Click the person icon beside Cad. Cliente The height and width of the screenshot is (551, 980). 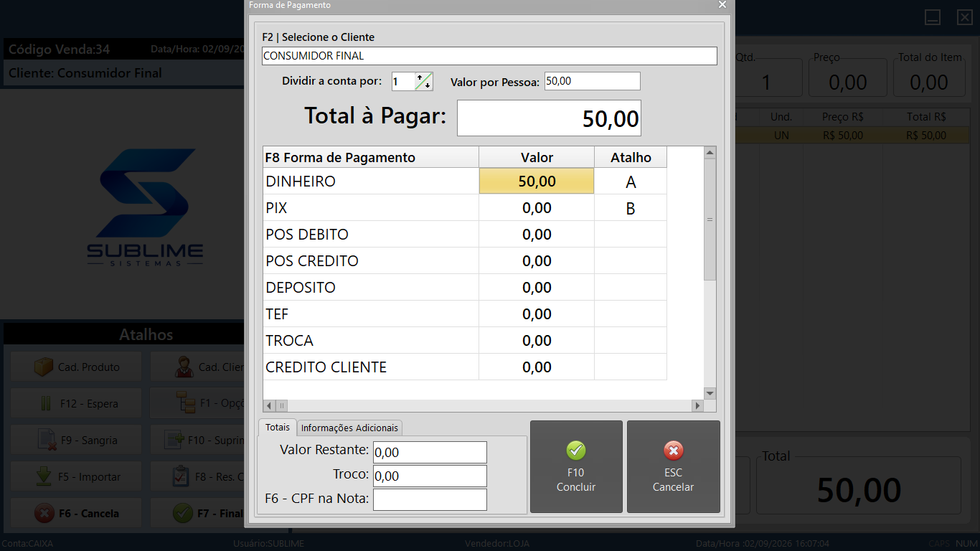point(184,367)
